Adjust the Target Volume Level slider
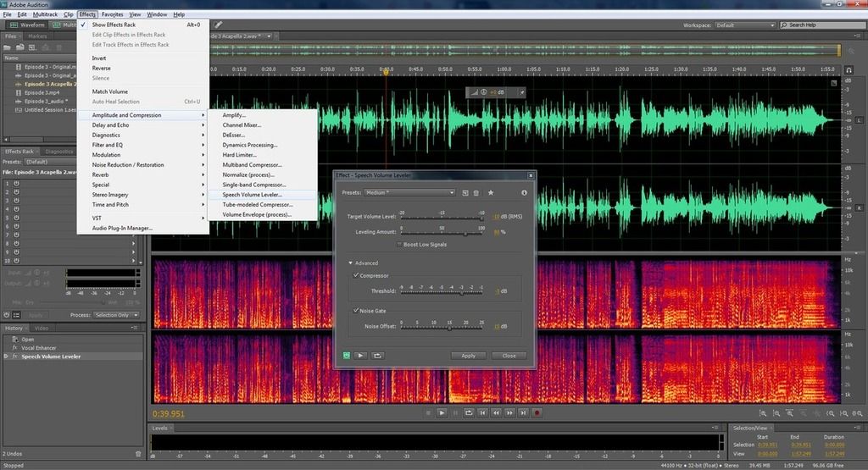Image resolution: width=868 pixels, height=470 pixels. pos(441,218)
